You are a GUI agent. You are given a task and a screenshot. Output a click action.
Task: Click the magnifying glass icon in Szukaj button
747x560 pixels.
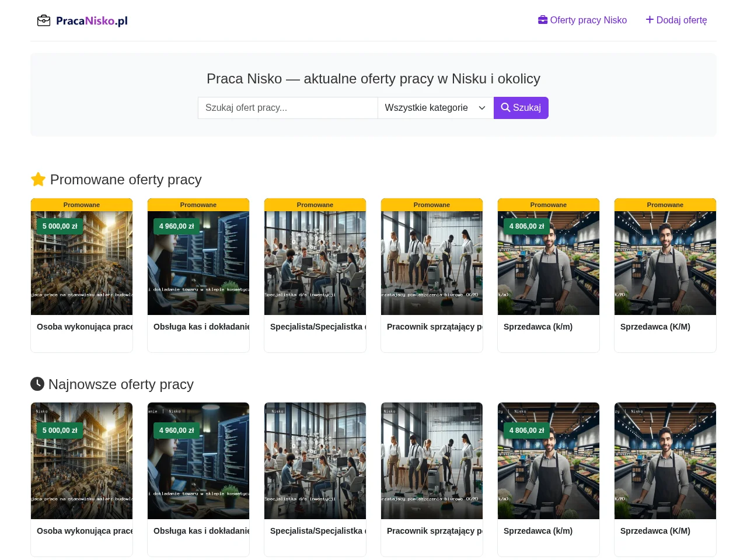tap(505, 107)
